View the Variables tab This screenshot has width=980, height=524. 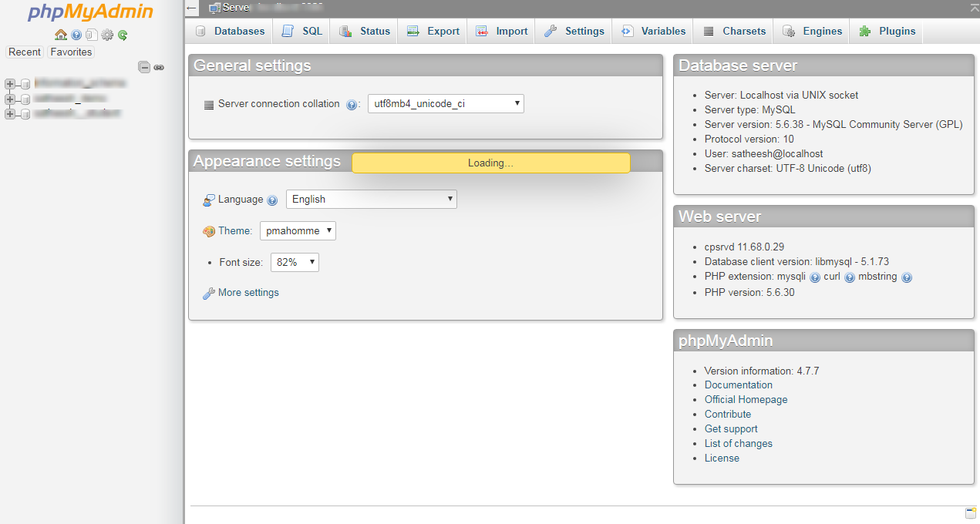(x=653, y=31)
